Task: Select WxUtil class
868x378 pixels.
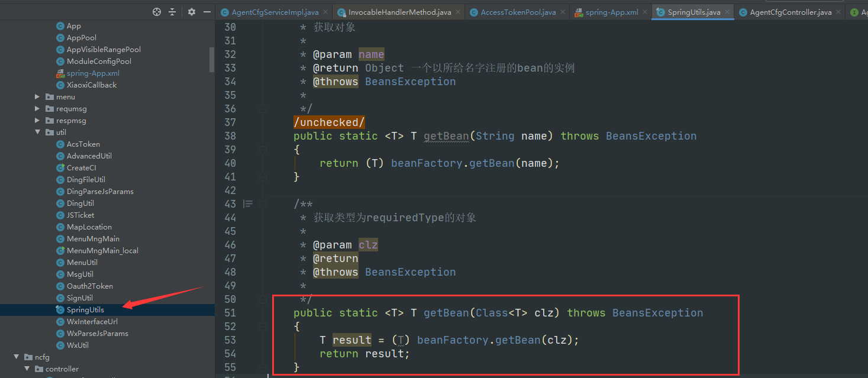Action: [x=78, y=345]
